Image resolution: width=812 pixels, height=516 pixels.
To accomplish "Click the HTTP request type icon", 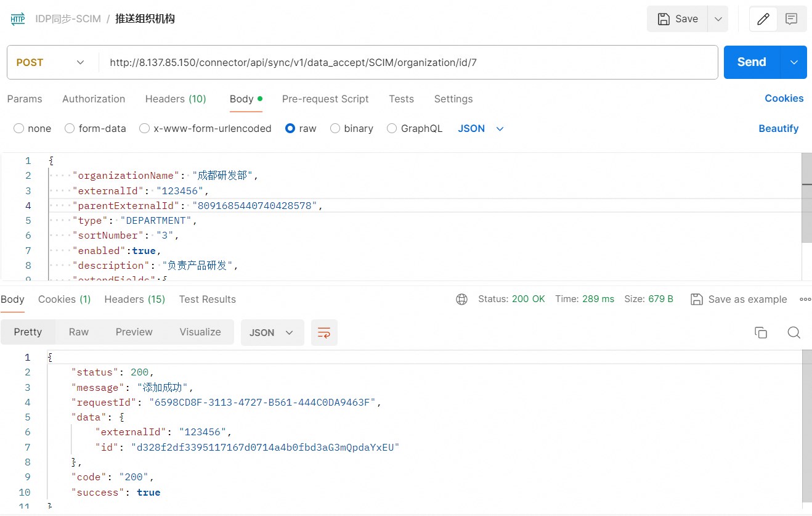I will point(18,19).
